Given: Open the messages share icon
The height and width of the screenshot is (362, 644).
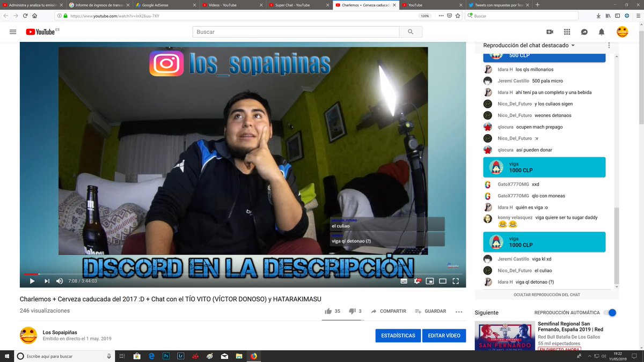Looking at the screenshot, I should [x=584, y=32].
